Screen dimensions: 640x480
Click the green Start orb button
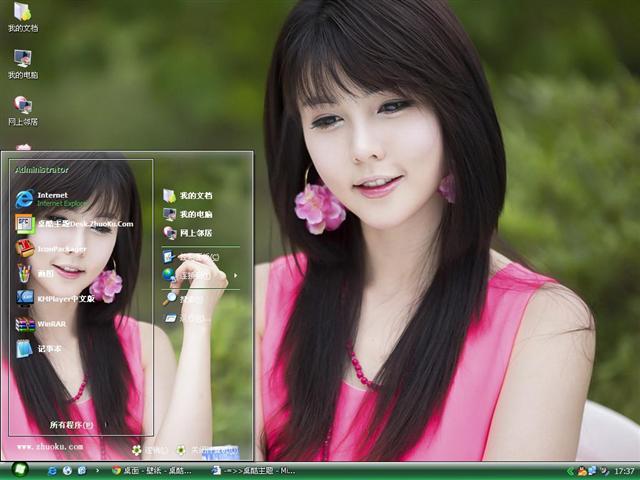[x=19, y=470]
